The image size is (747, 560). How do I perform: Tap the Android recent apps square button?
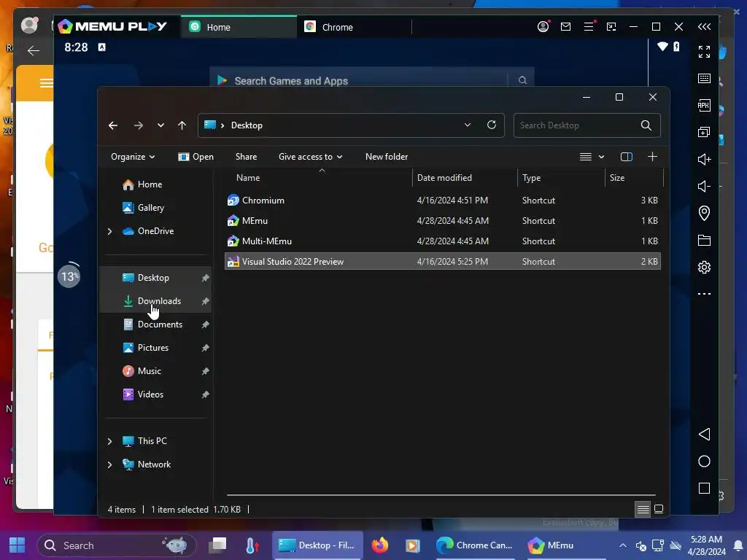click(x=704, y=488)
